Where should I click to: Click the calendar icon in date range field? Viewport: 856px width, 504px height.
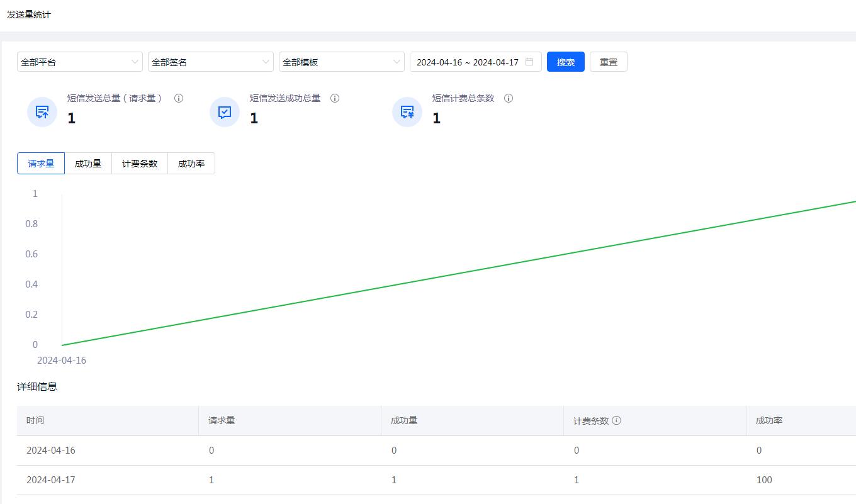click(x=529, y=62)
